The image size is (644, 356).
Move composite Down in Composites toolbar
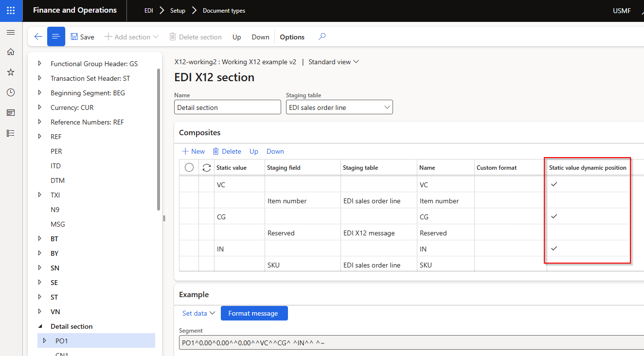(275, 151)
